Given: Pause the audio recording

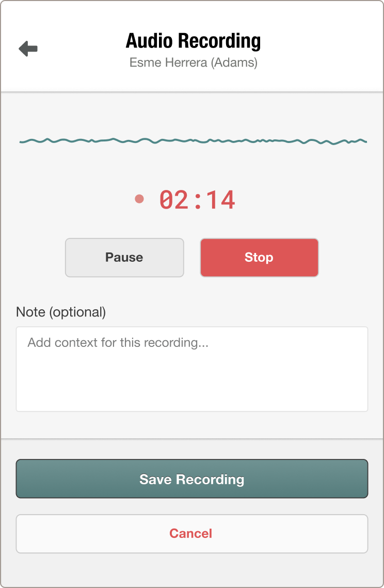Looking at the screenshot, I should click(124, 258).
